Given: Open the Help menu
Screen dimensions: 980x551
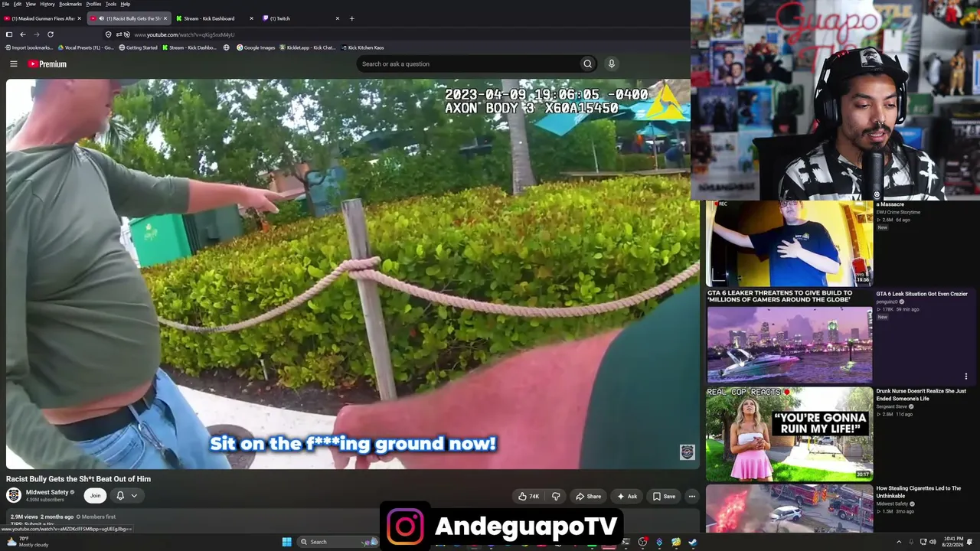Looking at the screenshot, I should pos(126,4).
